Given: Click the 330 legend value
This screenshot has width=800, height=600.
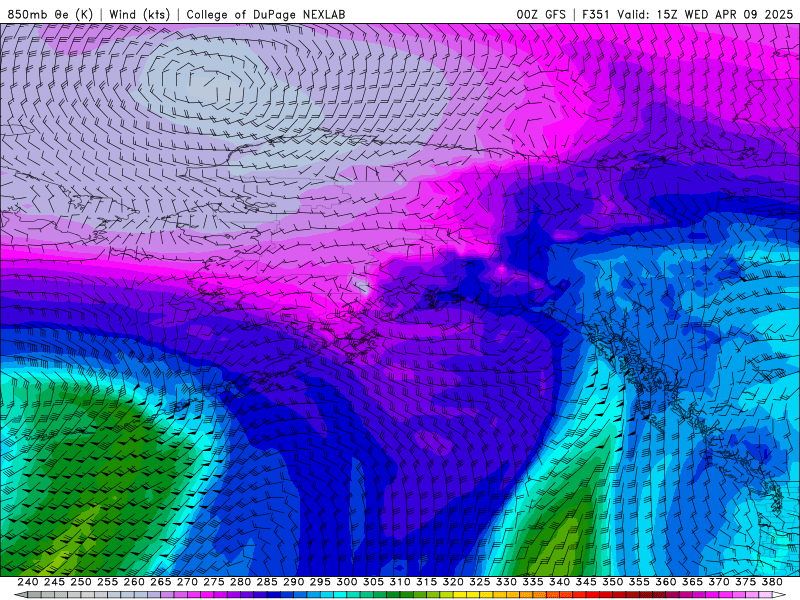Looking at the screenshot, I should coord(506,582).
